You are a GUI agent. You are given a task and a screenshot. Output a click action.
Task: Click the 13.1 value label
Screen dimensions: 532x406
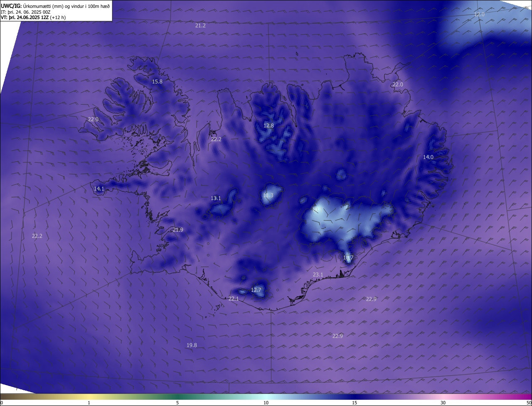(216, 199)
